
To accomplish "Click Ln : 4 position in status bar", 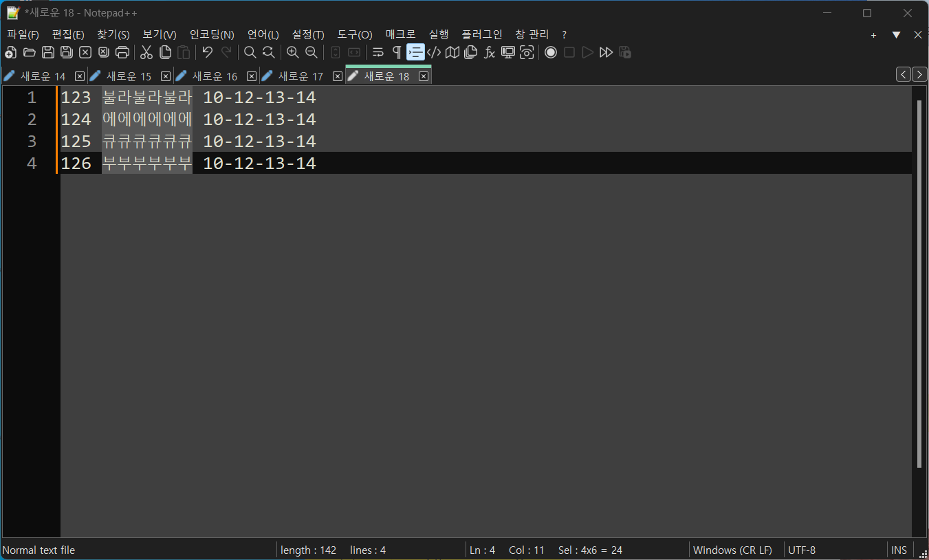I will pyautogui.click(x=482, y=550).
